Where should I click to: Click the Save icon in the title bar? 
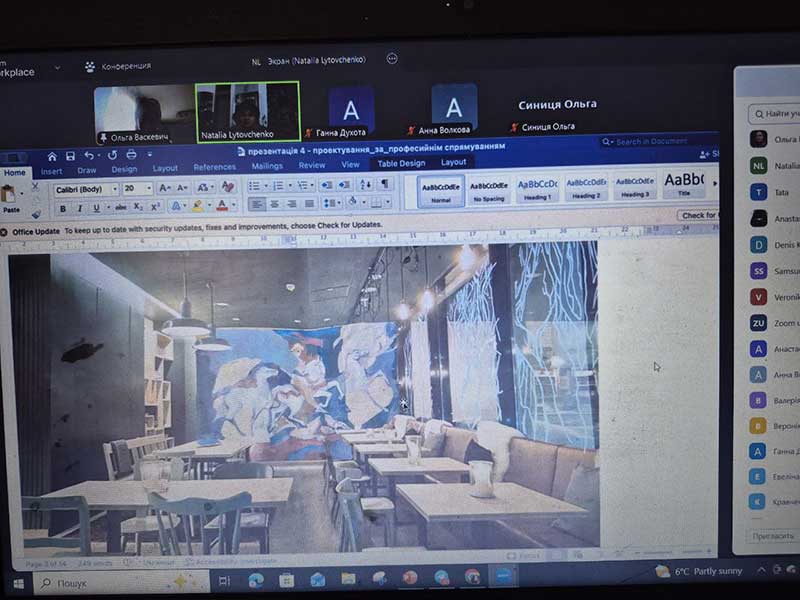[x=68, y=155]
